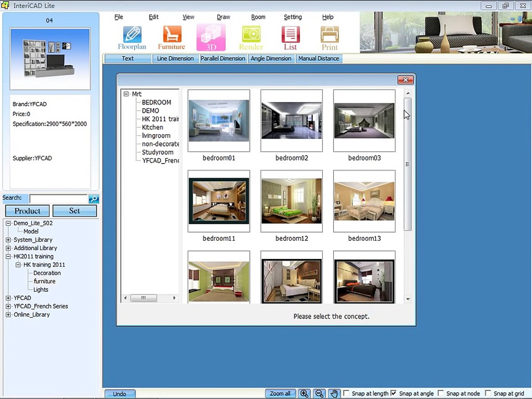Click the Zoom all button
Image resolution: width=532 pixels, height=399 pixels.
click(x=280, y=393)
